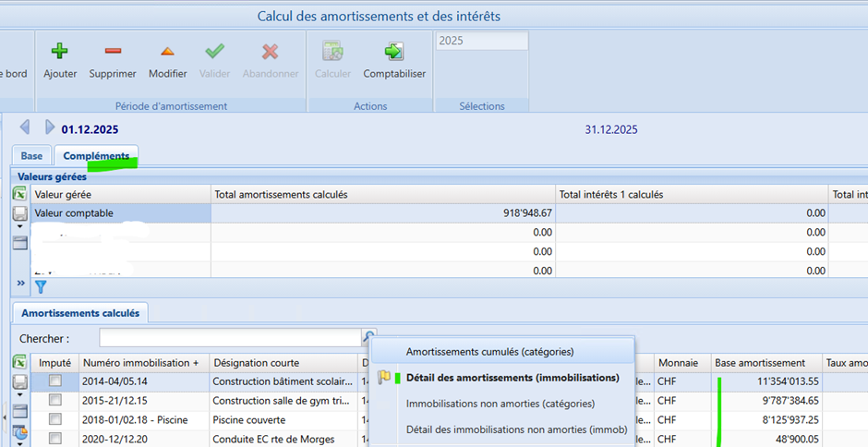Viewport: 868px width, 447px height.
Task: Open the 2025 year selection box
Action: coord(481,41)
